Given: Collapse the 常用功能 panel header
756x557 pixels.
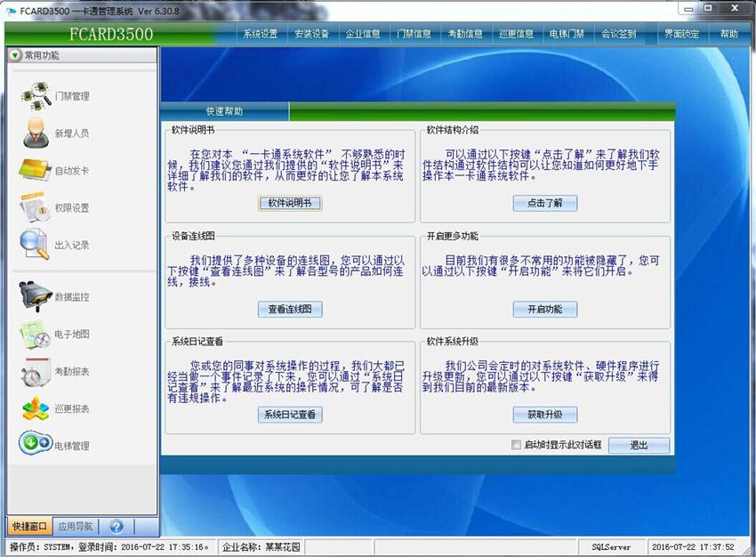Looking at the screenshot, I should (x=15, y=55).
